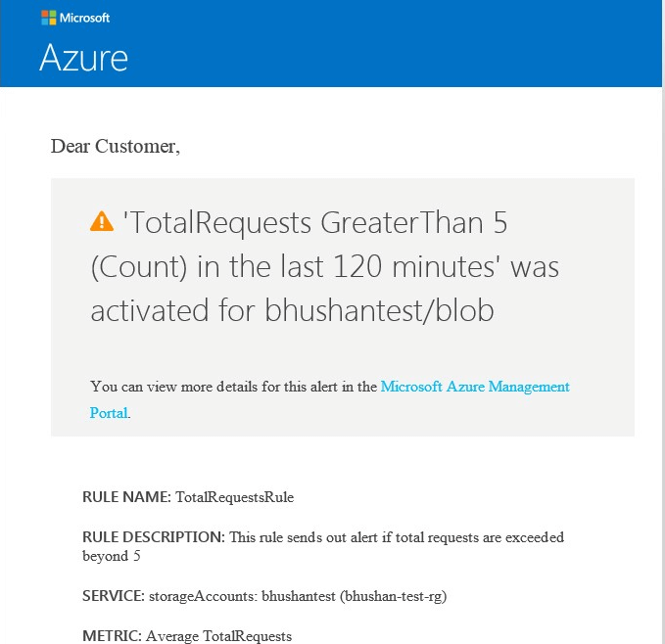Select the RULE NAME label
This screenshot has width=665, height=644.
(x=126, y=496)
